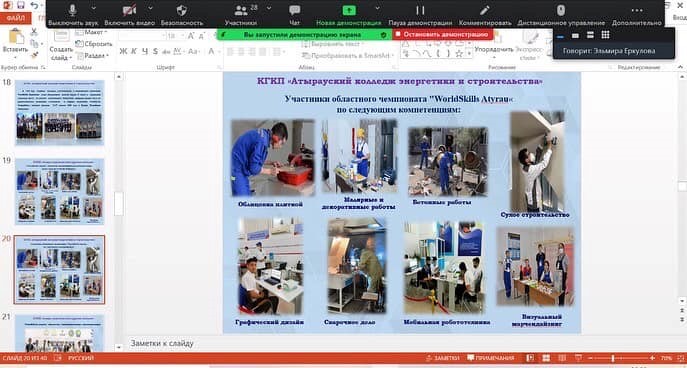Click the Остановить демонстрацию button
Screen dimensions: 687x368
[443, 34]
